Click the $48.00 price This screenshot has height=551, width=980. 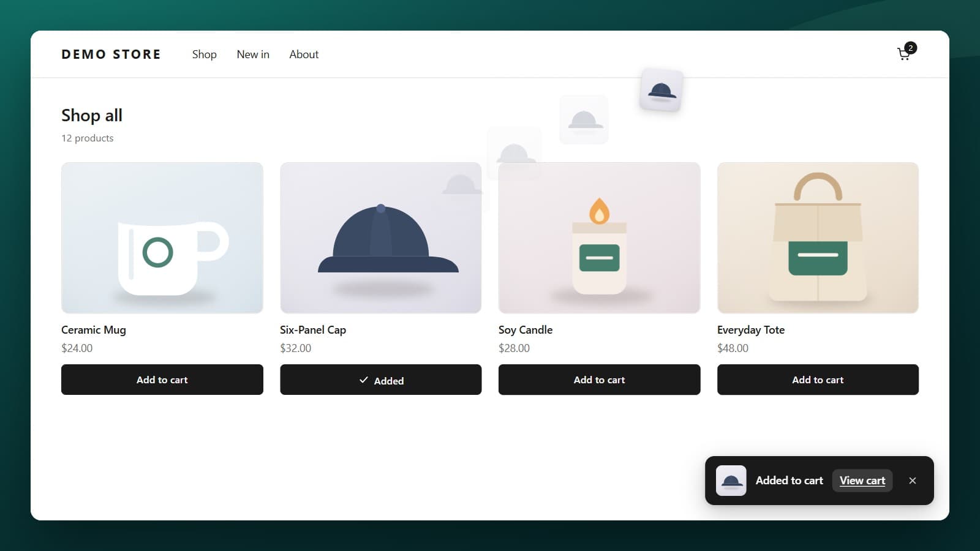tap(733, 348)
